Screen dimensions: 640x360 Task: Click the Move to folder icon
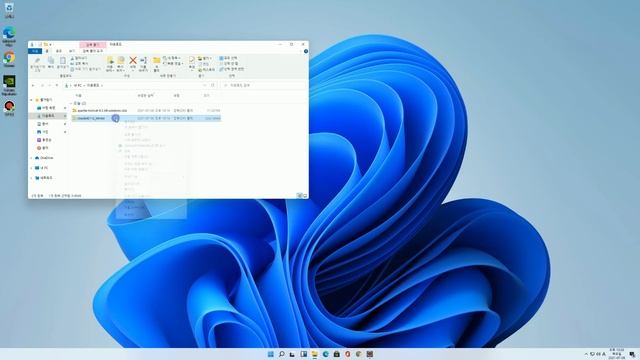click(110, 64)
